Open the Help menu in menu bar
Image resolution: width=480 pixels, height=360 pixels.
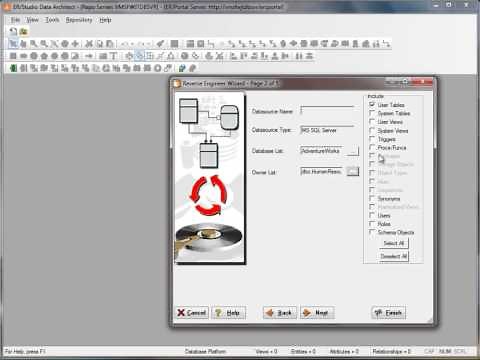click(x=105, y=20)
